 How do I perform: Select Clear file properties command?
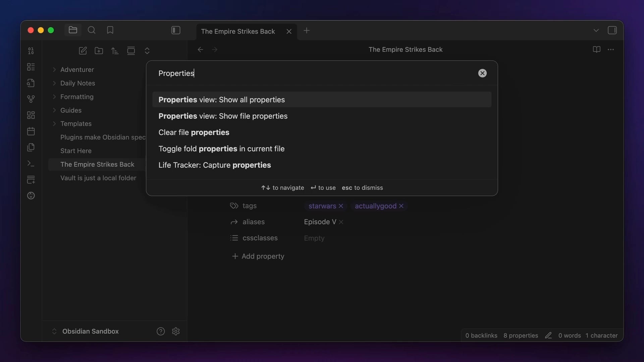pyautogui.click(x=194, y=132)
